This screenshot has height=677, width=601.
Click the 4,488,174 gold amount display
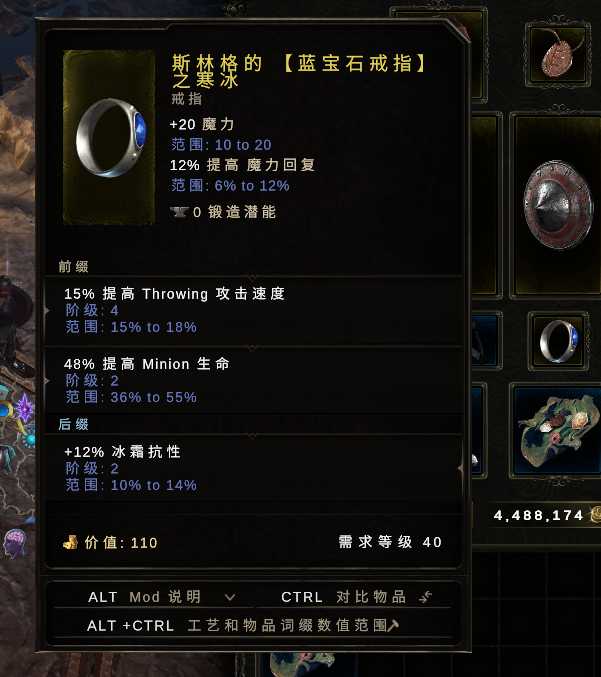(538, 515)
